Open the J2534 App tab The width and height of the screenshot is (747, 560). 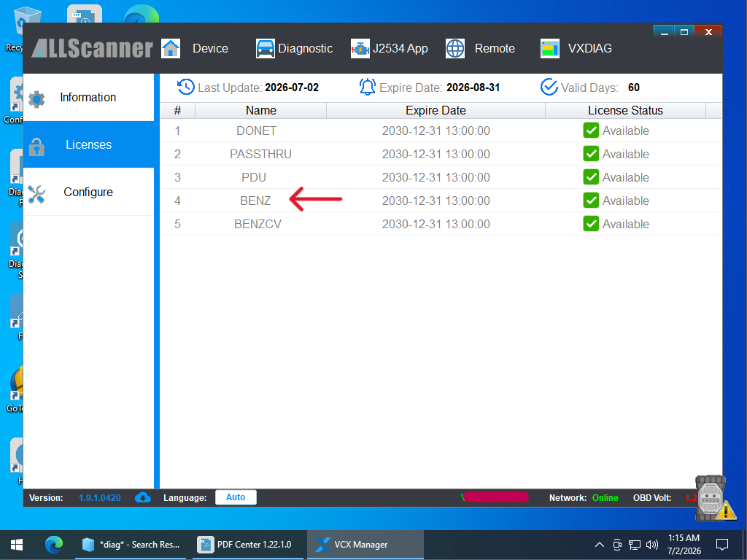(400, 49)
